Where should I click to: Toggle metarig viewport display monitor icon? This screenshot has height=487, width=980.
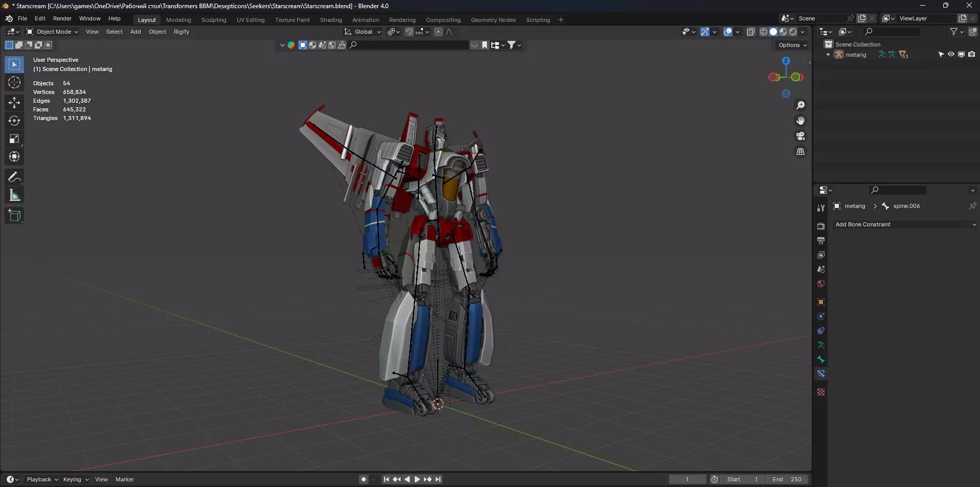961,54
